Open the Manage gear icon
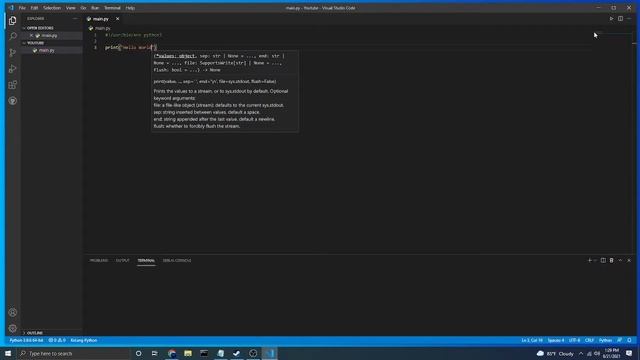 point(13,328)
